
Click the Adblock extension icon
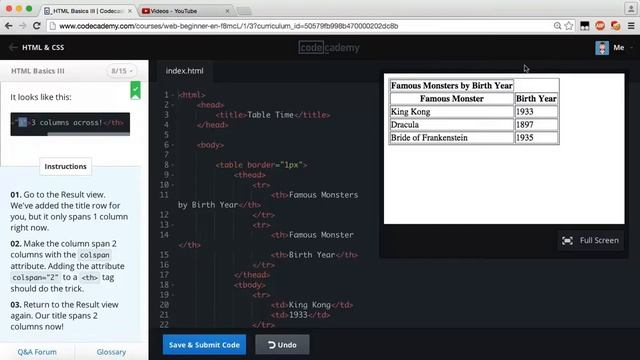tap(600, 26)
